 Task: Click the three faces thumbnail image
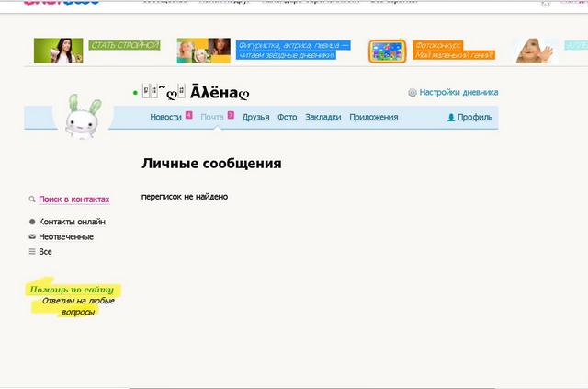click(x=204, y=51)
